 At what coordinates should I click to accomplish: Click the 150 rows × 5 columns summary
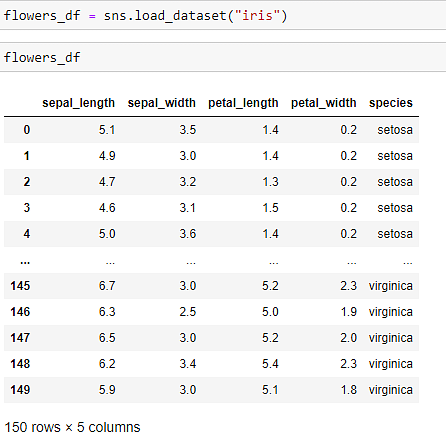pos(72,427)
